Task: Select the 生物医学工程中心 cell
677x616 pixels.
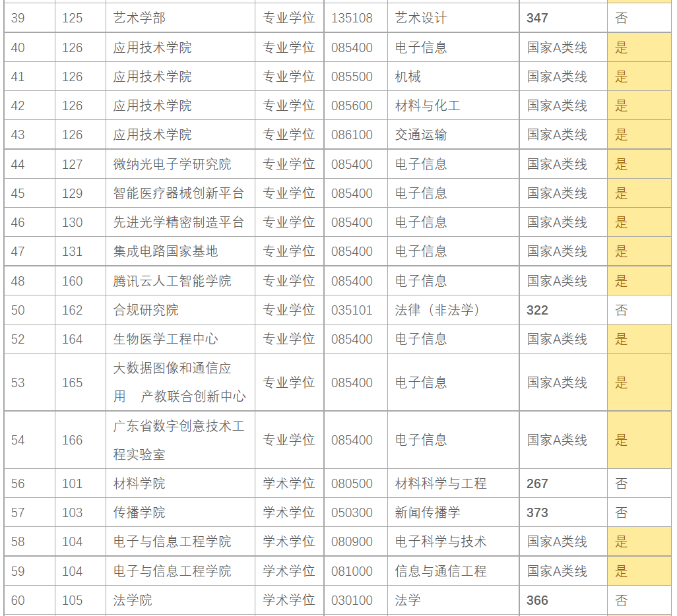Action: pos(166,339)
